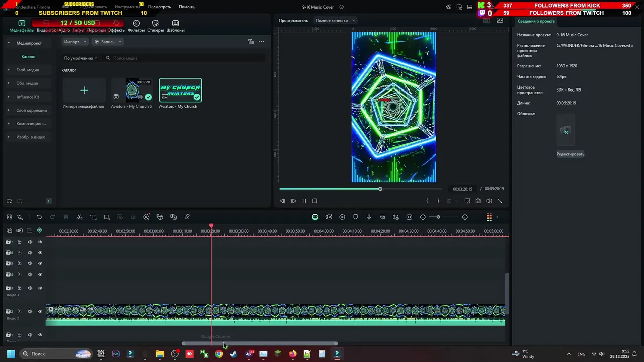Select the crop rectangle tool

click(x=107, y=217)
